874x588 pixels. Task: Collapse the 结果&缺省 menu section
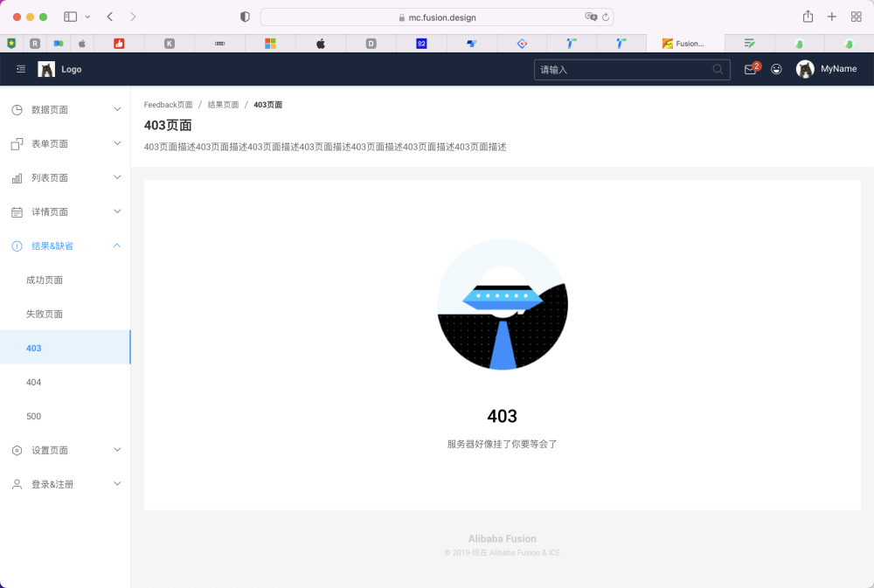click(x=116, y=246)
